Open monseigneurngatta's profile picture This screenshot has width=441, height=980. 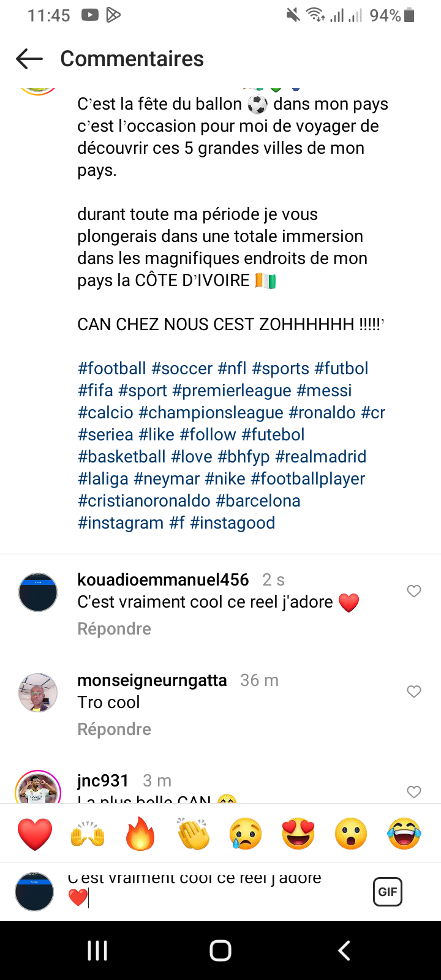(38, 693)
